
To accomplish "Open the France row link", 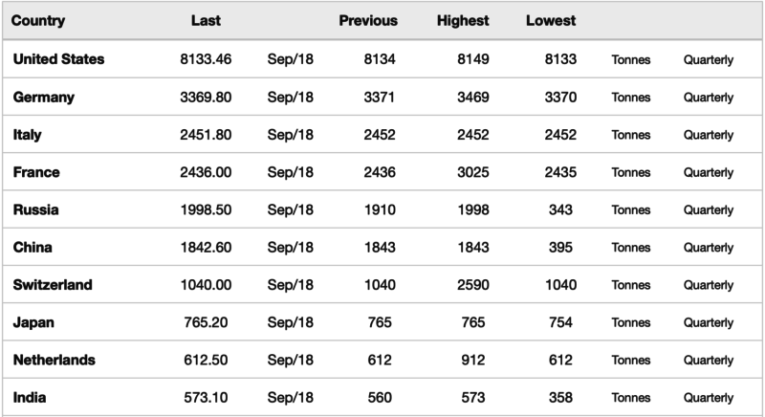I will pos(36,172).
